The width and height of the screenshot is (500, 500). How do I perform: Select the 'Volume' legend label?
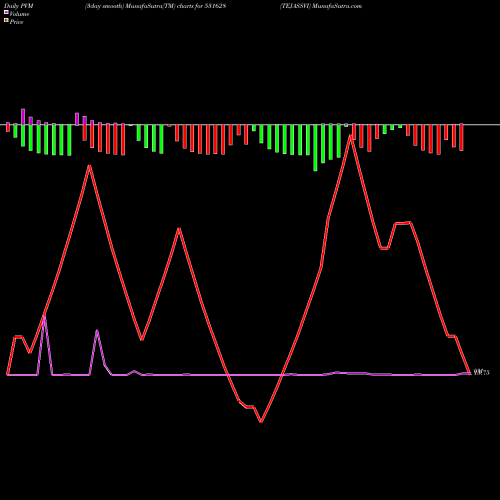coord(19,14)
